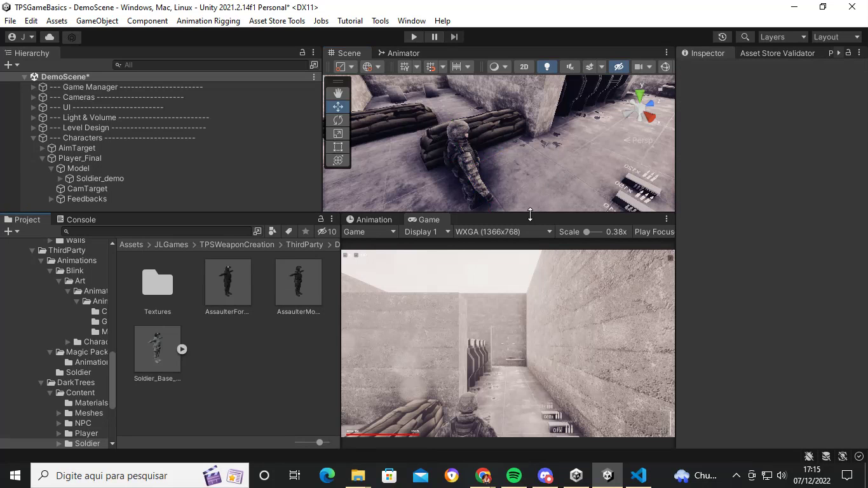Select the Textures folder thumbnail
Viewport: 868px width, 488px height.
pyautogui.click(x=158, y=283)
